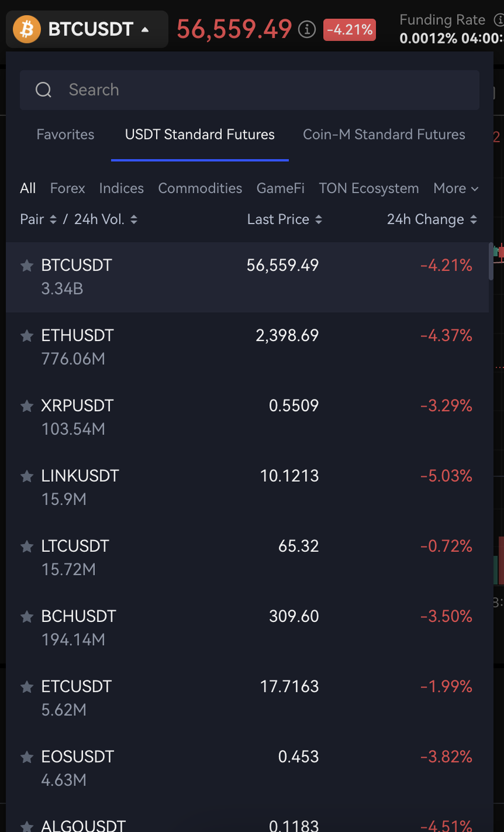Click the EOSUSDT favorite star
This screenshot has width=504, height=832.
(27, 757)
